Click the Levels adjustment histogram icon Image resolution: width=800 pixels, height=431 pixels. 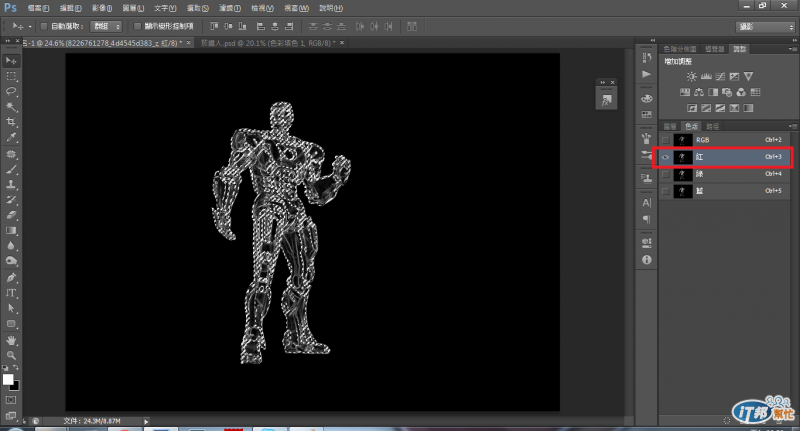point(707,76)
